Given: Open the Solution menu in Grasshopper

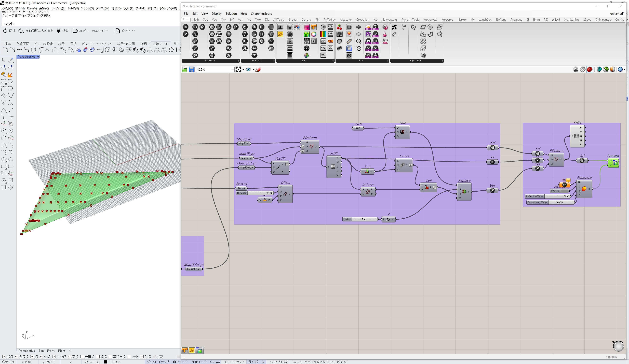Looking at the screenshot, I should tap(231, 14).
